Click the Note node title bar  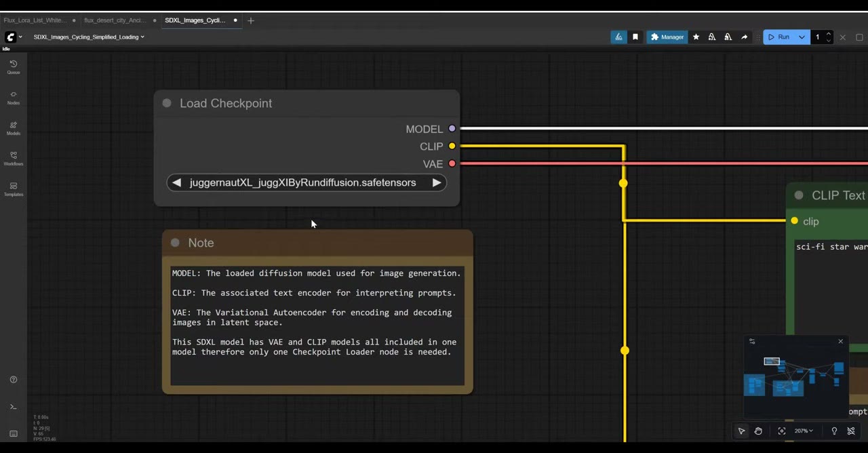pyautogui.click(x=317, y=243)
